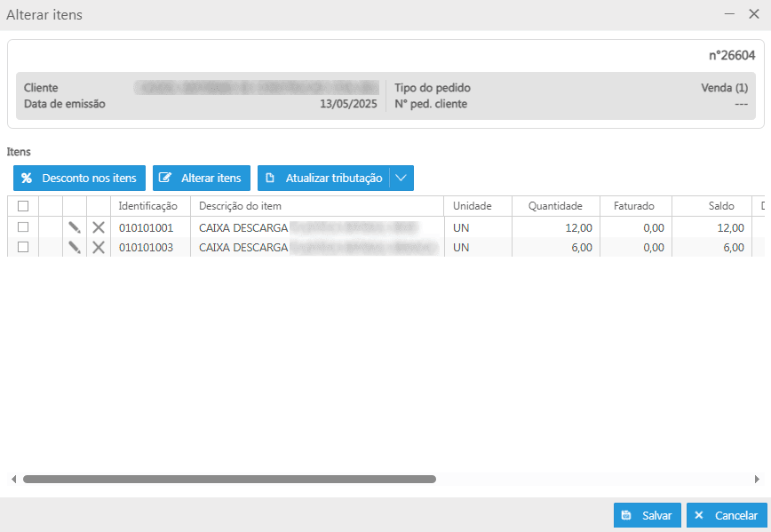
Task: Delete item 010101001 with the X icon
Action: (x=99, y=227)
